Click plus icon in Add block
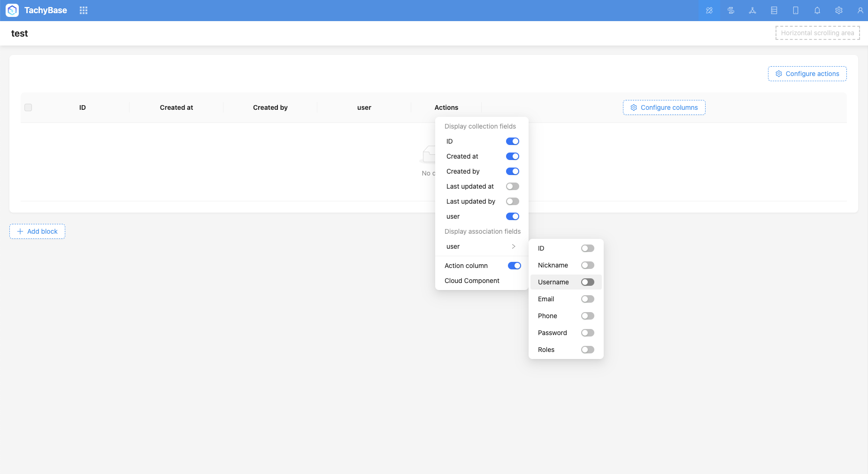The height and width of the screenshot is (474, 868). [x=20, y=231]
